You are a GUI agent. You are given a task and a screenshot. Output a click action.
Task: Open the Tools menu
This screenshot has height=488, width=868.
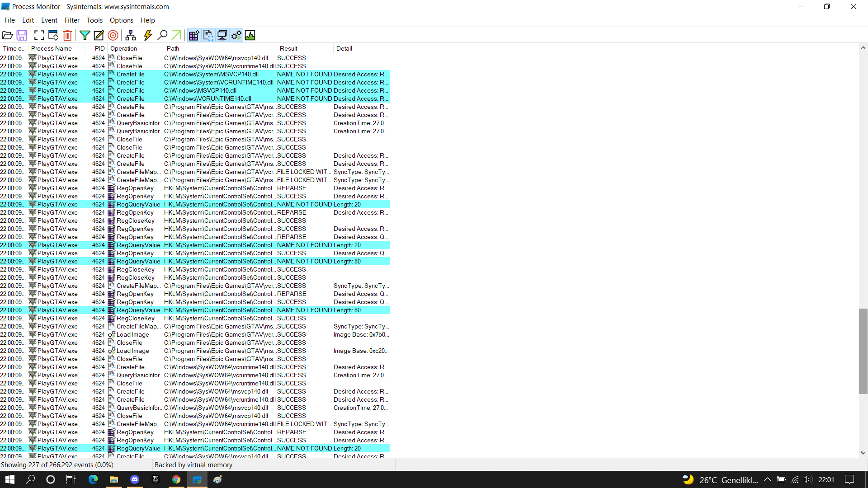pos(94,20)
